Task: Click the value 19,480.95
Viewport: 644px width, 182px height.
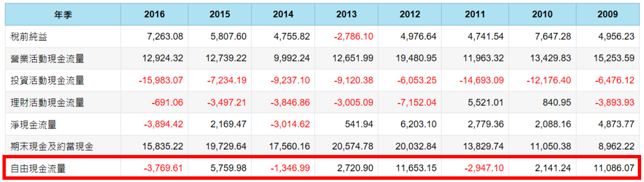Action: click(x=416, y=59)
